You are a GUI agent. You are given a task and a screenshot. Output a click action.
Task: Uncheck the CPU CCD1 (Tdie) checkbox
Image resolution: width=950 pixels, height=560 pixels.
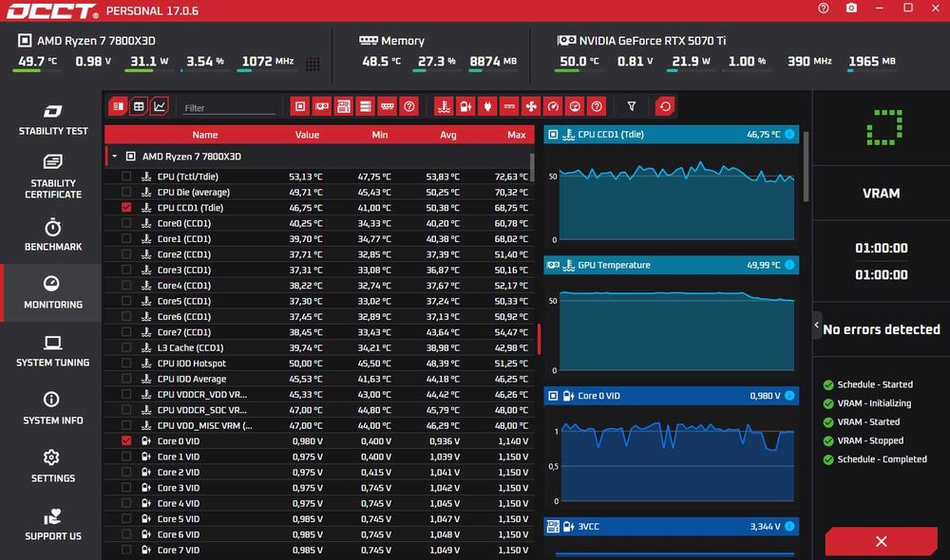126,207
